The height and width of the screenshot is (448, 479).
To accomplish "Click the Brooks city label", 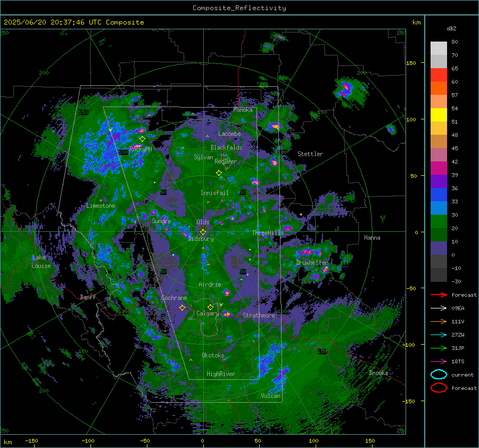I will click(x=378, y=373).
